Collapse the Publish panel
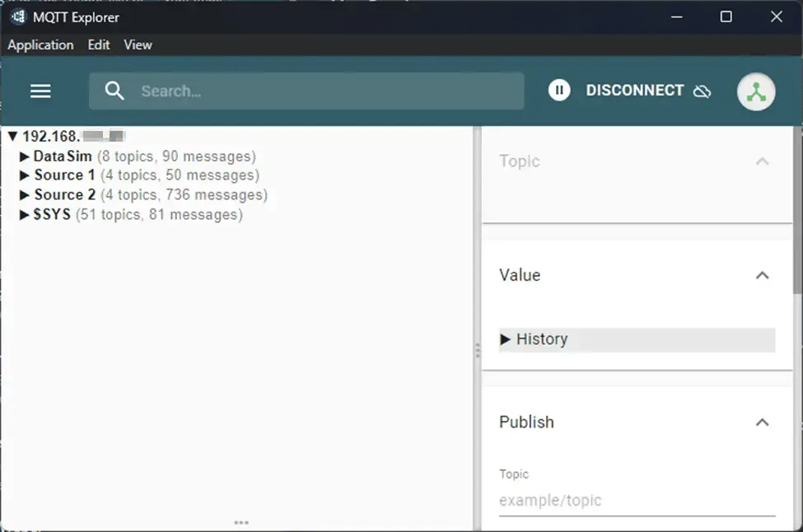The image size is (803, 532). (762, 422)
